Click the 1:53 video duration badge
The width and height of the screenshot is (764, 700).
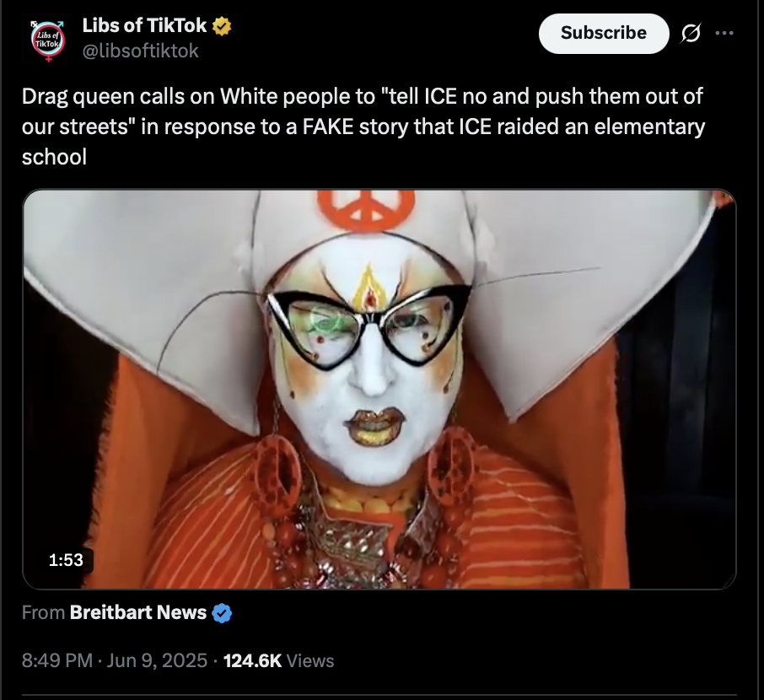click(x=66, y=560)
